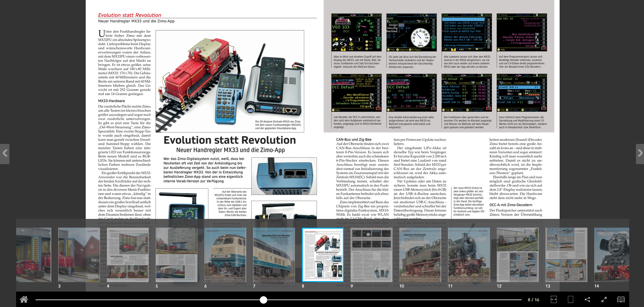Open thumbnail for page 5
This screenshot has height=307, width=644.
(176, 255)
